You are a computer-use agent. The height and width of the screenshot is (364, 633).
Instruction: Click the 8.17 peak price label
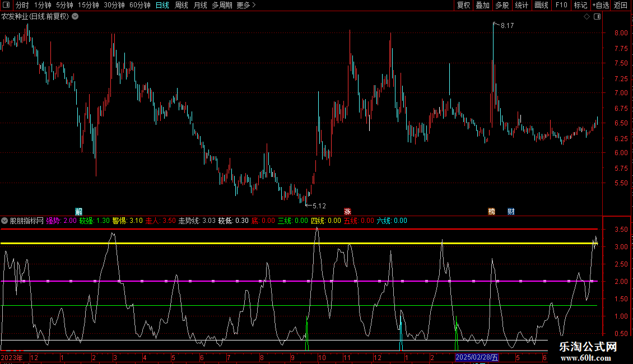pos(507,26)
